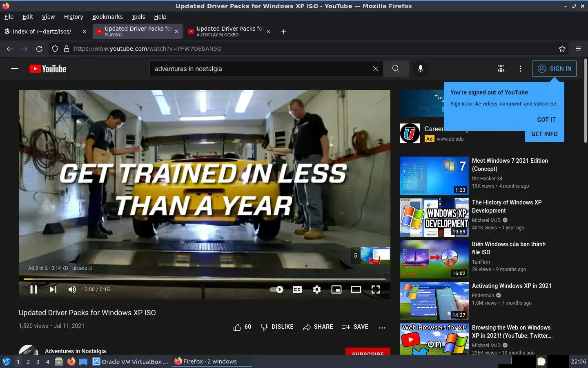
Task: Open the file manager taskbar icon
Action: click(59, 361)
